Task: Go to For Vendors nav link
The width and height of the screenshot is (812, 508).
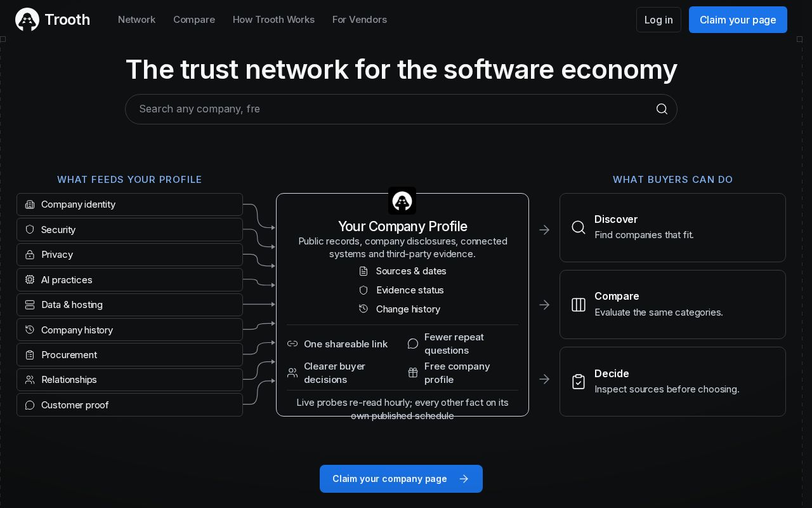Action: tap(360, 20)
